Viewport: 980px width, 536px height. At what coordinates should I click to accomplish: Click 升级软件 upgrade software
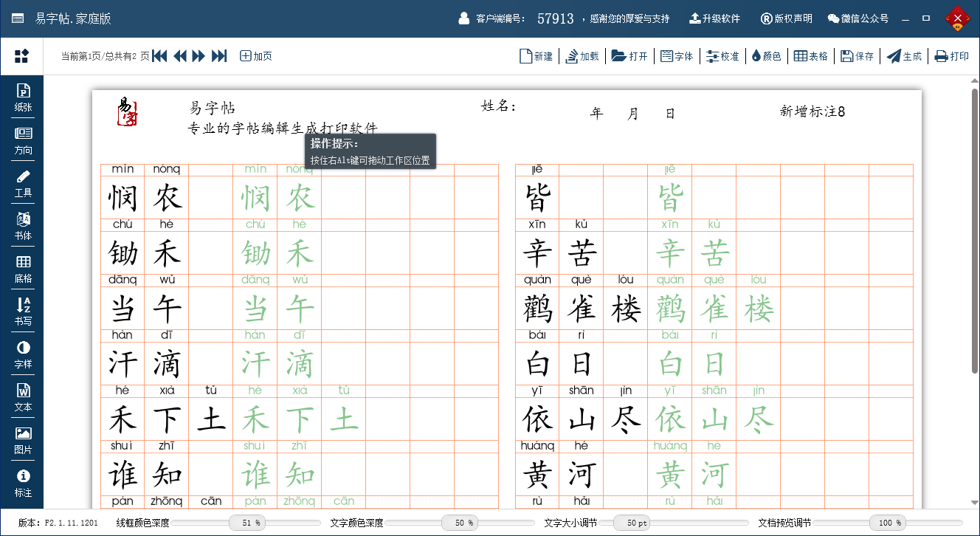coord(714,18)
